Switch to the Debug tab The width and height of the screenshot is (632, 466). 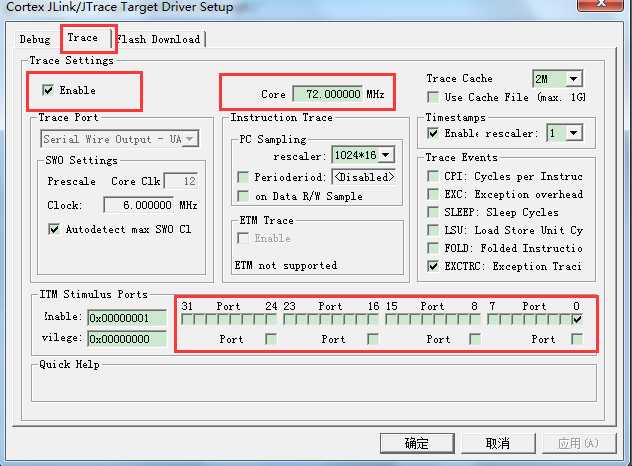coord(35,39)
